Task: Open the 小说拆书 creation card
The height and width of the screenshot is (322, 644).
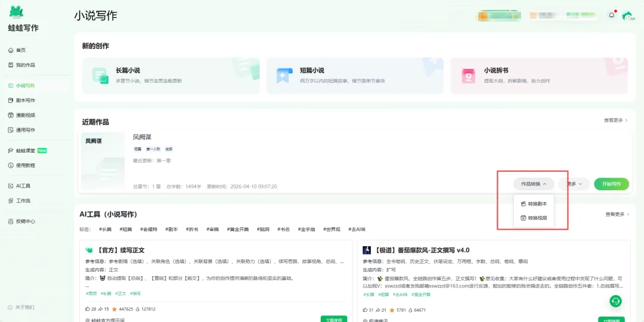Action: pyautogui.click(x=539, y=76)
